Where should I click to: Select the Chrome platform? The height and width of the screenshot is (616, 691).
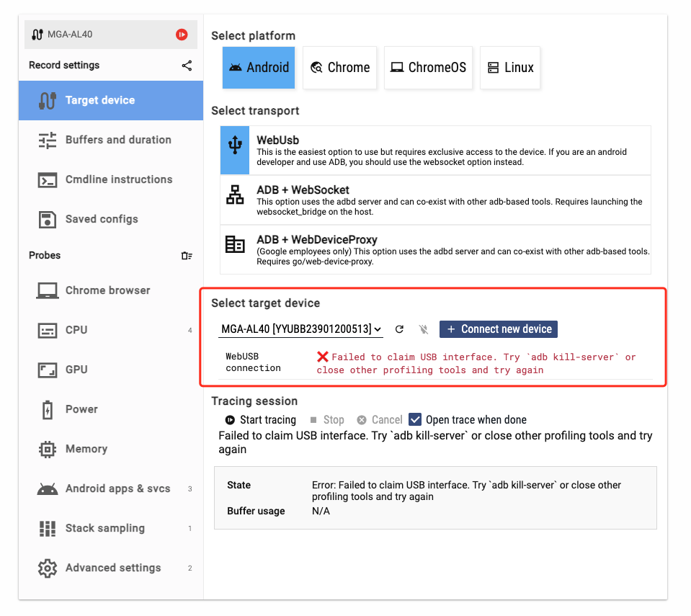[339, 68]
